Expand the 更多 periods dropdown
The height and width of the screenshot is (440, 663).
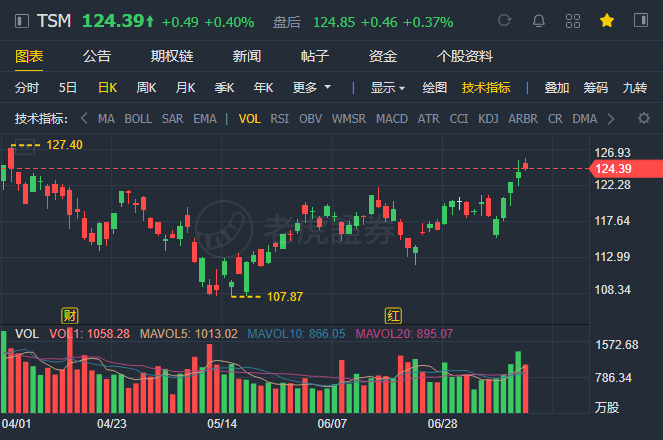[x=312, y=88]
